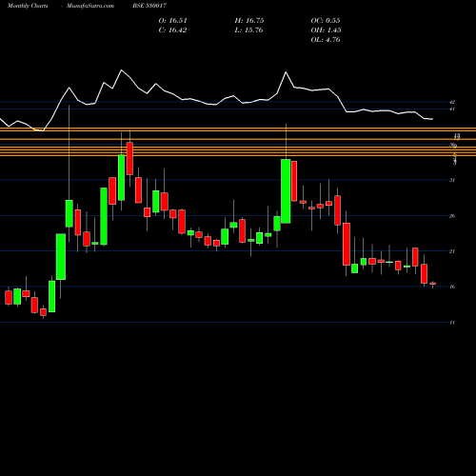
Task: Click the 'OL: 4.76' value
Action: tap(326, 40)
